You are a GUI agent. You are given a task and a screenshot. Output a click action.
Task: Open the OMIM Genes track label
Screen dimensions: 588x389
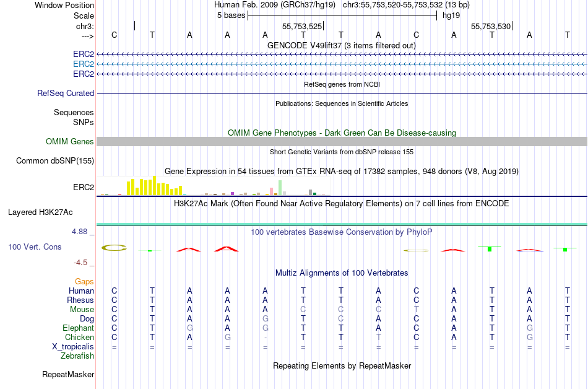69,141
